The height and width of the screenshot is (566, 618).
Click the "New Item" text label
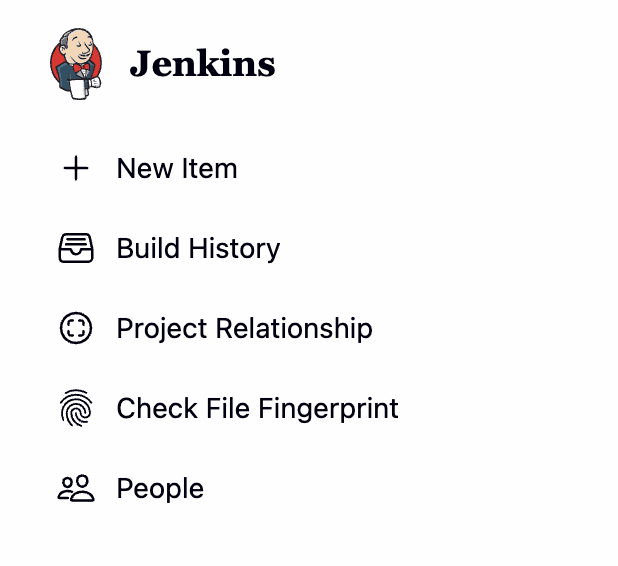click(177, 169)
